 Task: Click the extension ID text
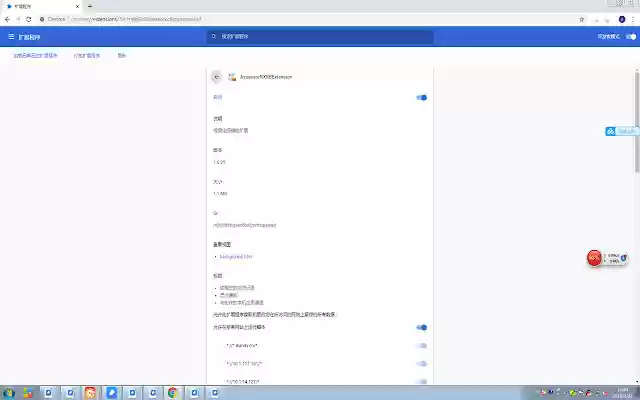point(244,225)
